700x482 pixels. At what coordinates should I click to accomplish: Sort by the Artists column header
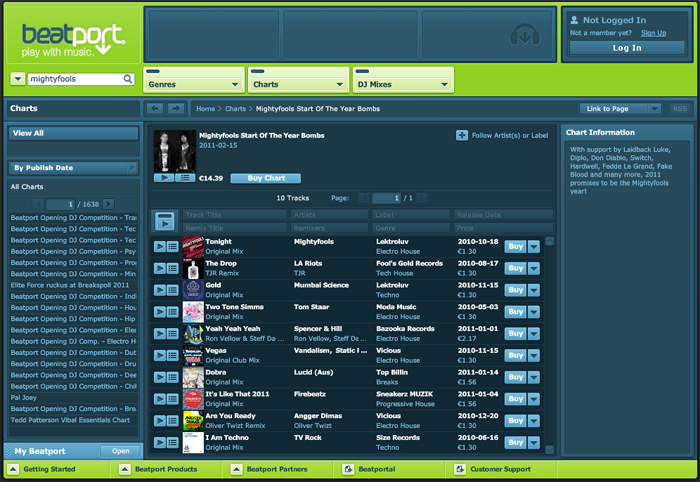(329, 215)
